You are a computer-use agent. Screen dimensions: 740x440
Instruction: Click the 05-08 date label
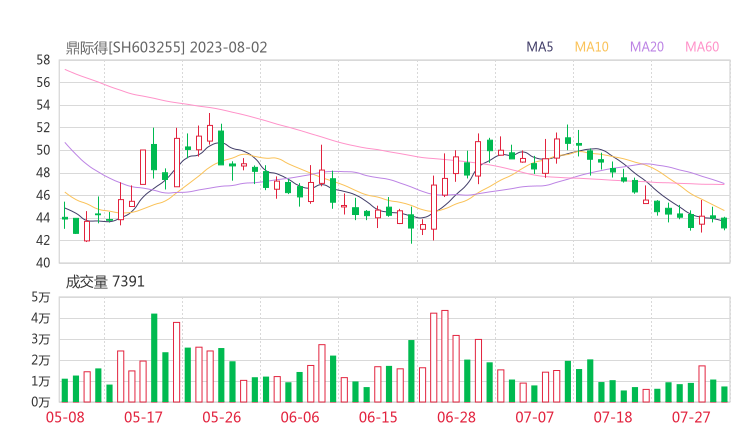pyautogui.click(x=65, y=417)
